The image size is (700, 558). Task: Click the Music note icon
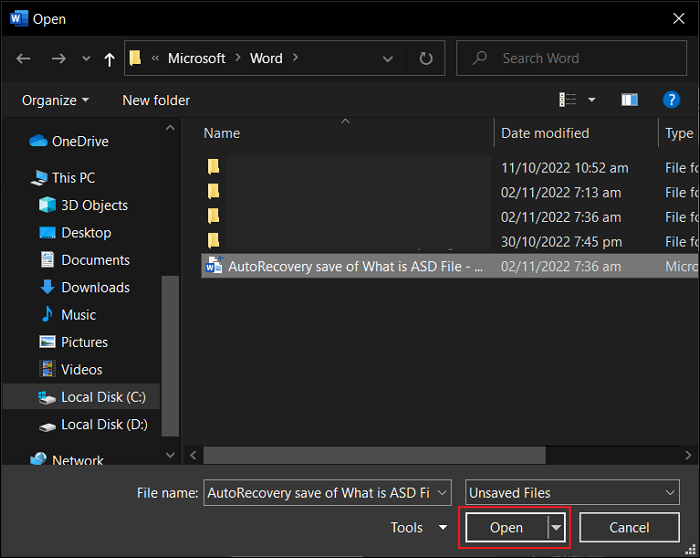(47, 314)
